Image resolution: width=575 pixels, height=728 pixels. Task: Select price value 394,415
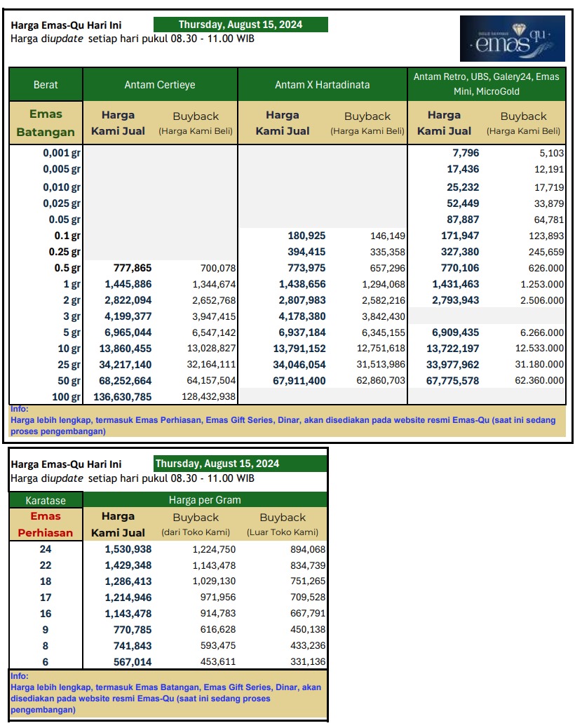tap(306, 252)
